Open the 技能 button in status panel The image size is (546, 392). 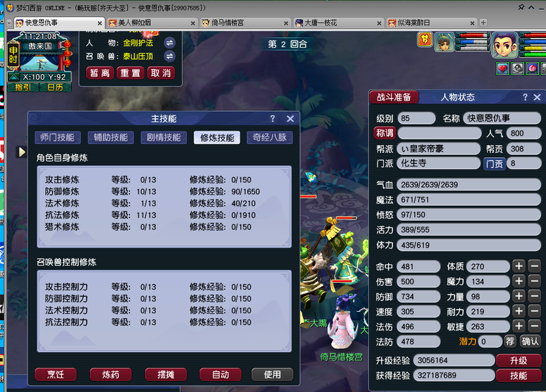pyautogui.click(x=519, y=376)
